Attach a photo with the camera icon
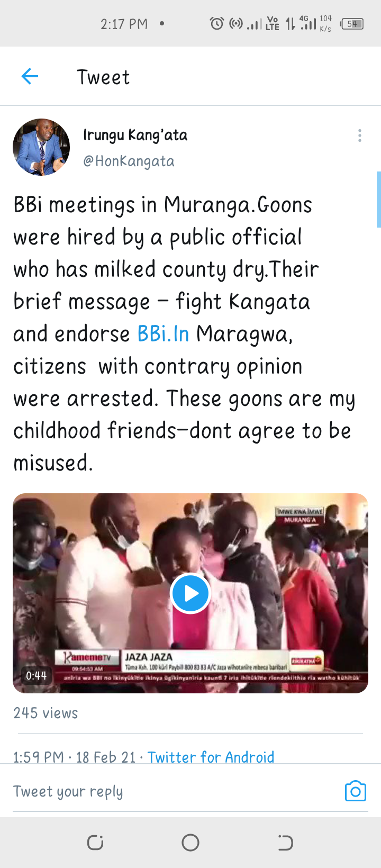The width and height of the screenshot is (381, 868). pyautogui.click(x=355, y=791)
